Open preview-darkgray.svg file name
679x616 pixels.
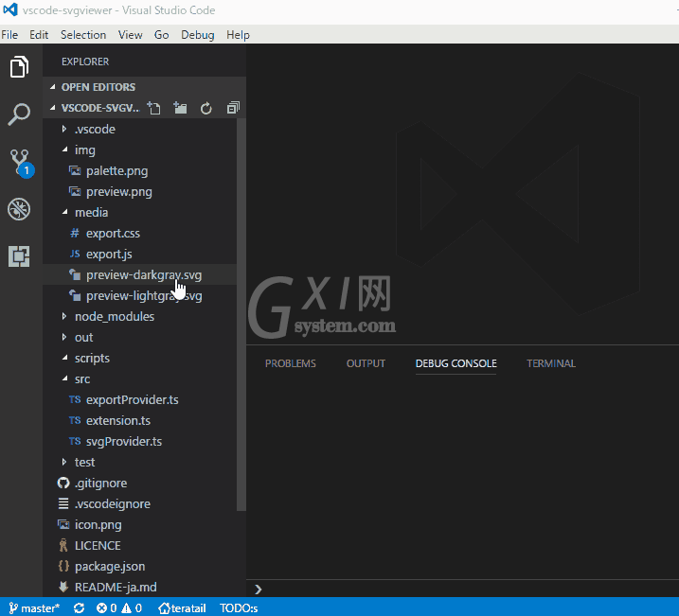pos(144,275)
